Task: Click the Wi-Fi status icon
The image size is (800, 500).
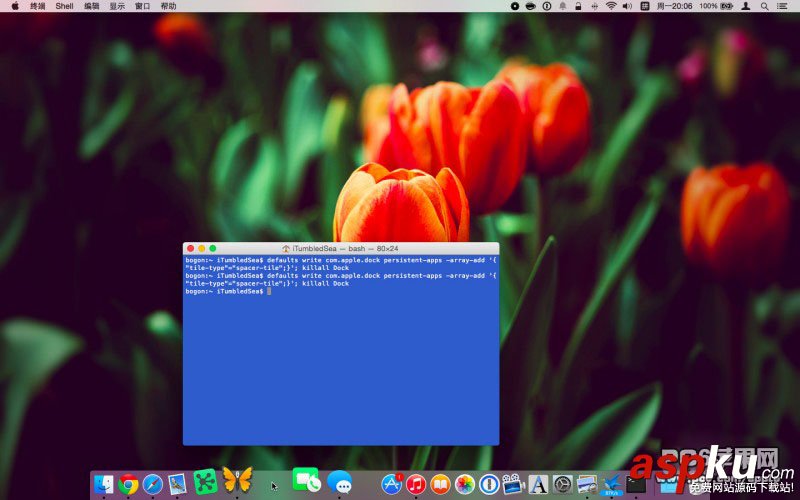Action: pyautogui.click(x=611, y=6)
